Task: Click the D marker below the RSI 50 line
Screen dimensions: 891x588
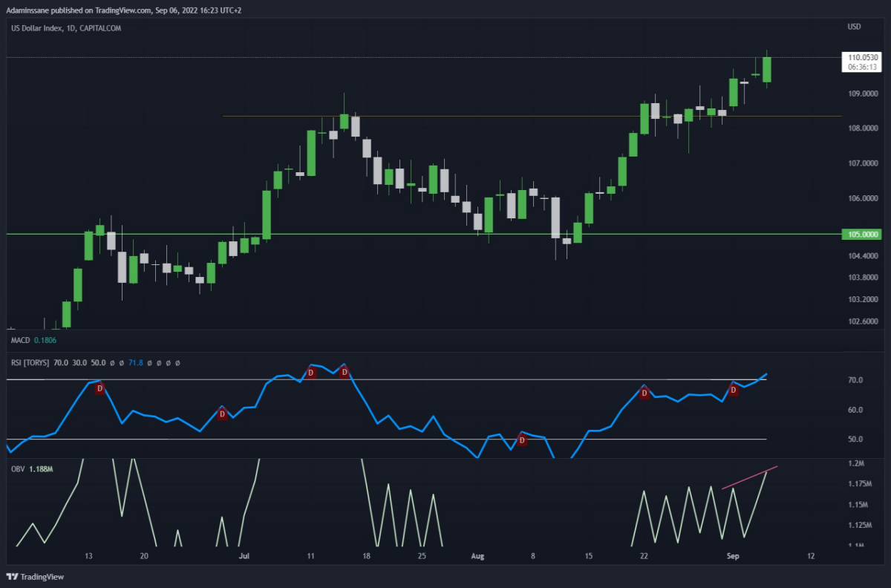Action: (522, 440)
